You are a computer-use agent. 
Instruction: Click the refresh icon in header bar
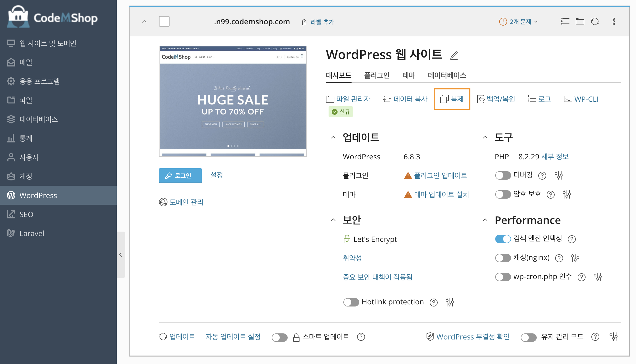(595, 22)
